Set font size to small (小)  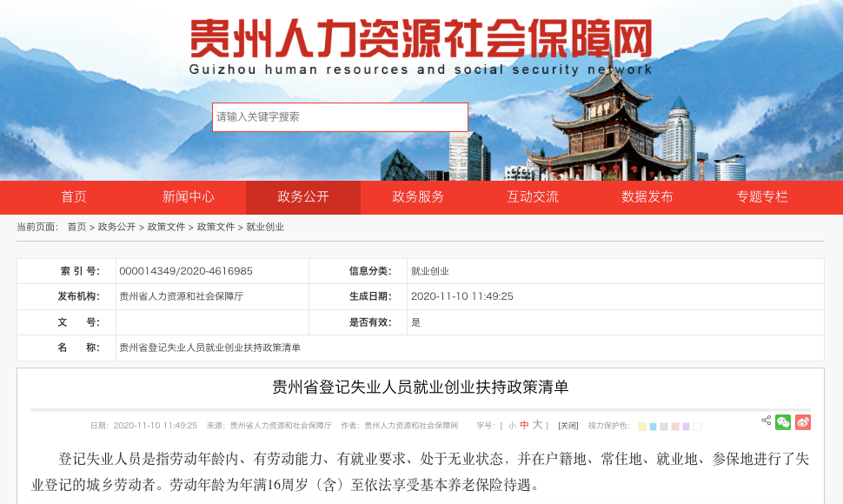coord(512,426)
